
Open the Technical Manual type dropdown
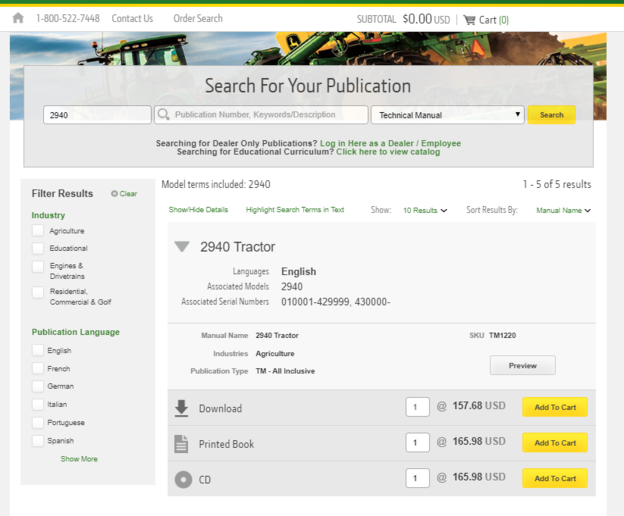[x=447, y=115]
